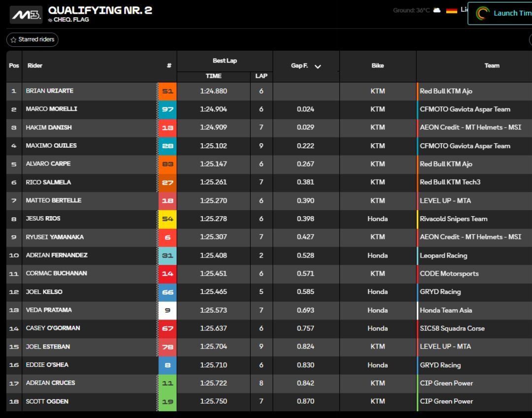Click the Best Lap column header
Image resolution: width=532 pixels, height=418 pixels.
(225, 61)
